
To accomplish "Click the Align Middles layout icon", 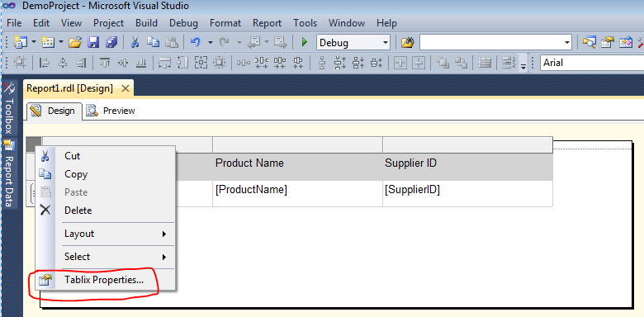I will 123,63.
